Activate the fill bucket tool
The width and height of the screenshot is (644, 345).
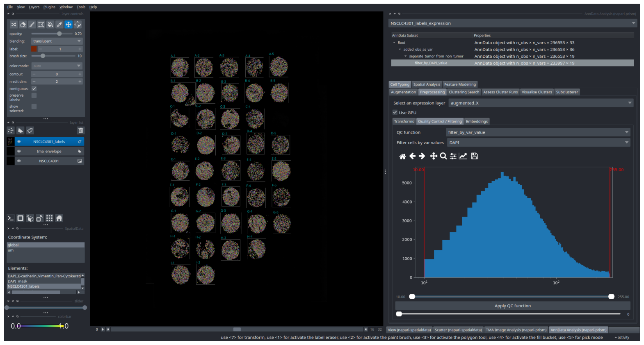[x=50, y=25]
